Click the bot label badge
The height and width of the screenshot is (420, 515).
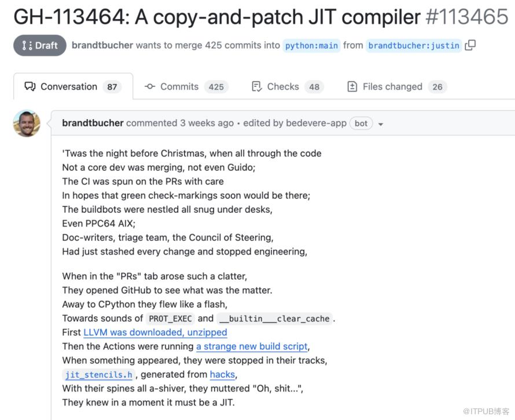coord(361,123)
